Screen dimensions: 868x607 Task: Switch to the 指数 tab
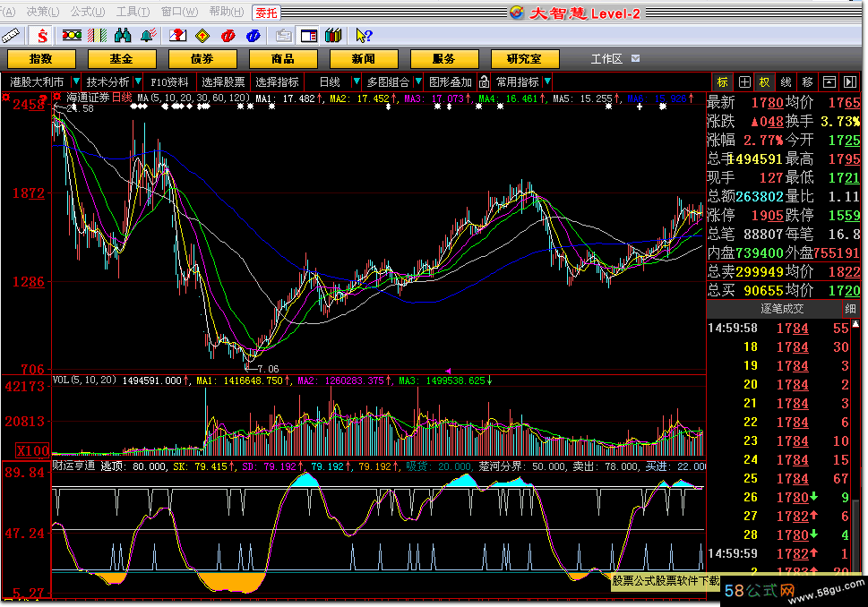(x=41, y=59)
